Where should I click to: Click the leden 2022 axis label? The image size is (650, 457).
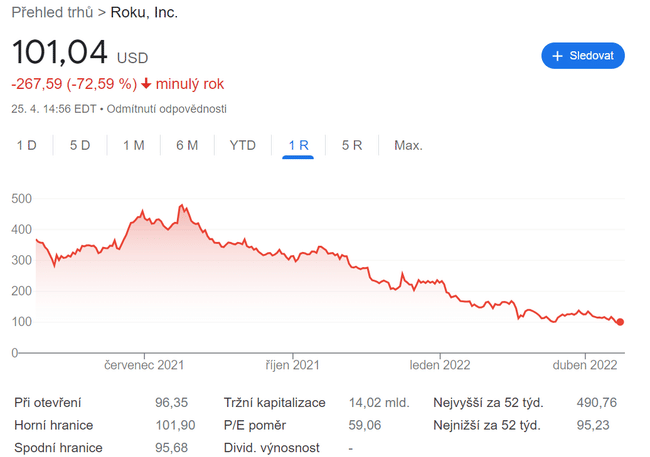pyautogui.click(x=440, y=365)
